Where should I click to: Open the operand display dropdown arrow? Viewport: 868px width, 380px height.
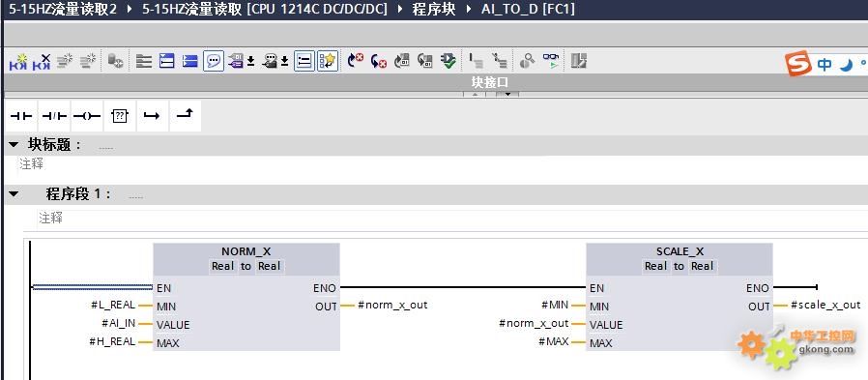point(250,62)
